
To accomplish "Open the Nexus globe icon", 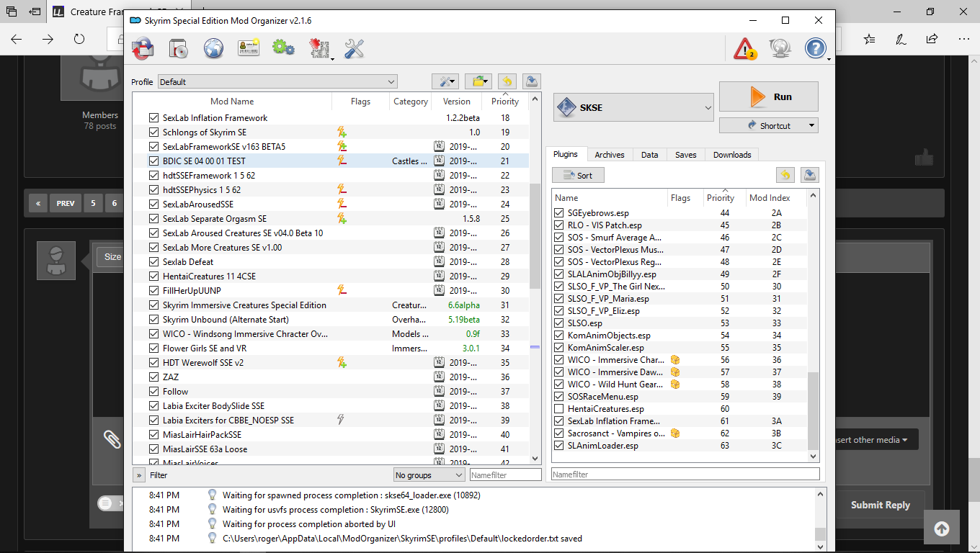I will (x=213, y=48).
